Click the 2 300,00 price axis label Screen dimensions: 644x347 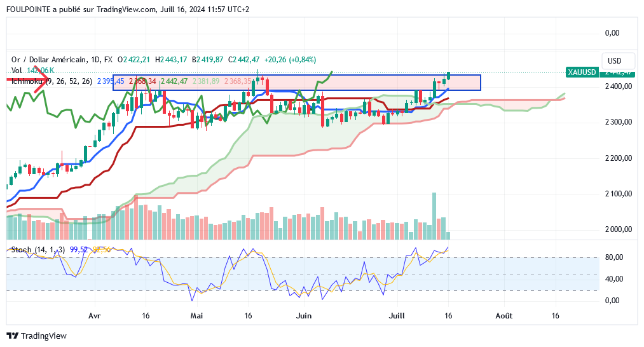(x=618, y=122)
